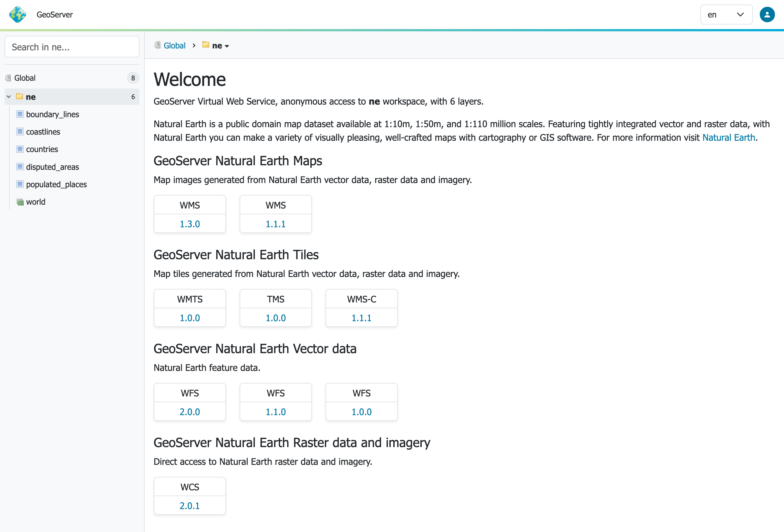Open the en language dropdown
The height and width of the screenshot is (532, 784).
coord(726,15)
